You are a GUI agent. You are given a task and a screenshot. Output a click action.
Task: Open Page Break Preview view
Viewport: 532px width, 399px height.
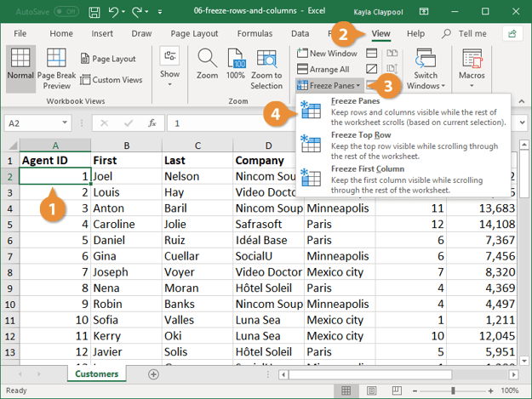pos(56,68)
